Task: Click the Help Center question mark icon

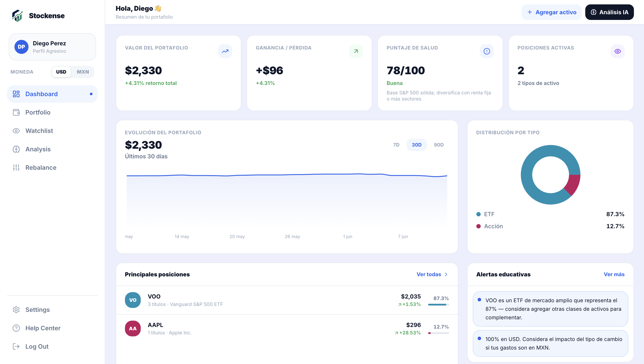Action: (x=16, y=328)
